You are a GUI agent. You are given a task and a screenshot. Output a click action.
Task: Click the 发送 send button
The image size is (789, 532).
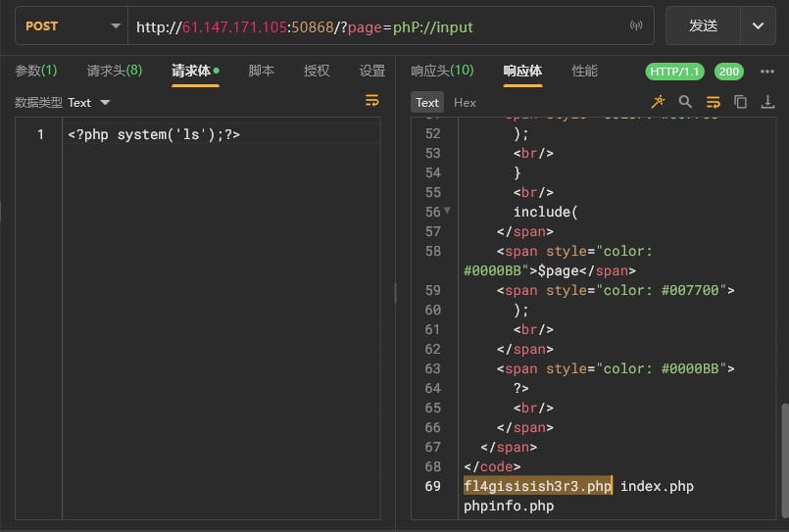pos(703,26)
